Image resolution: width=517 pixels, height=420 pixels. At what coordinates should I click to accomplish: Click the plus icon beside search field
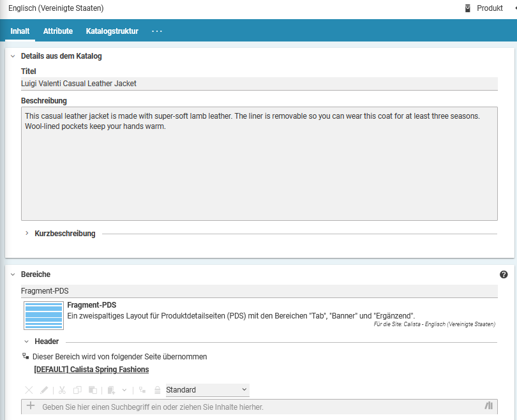tap(31, 406)
